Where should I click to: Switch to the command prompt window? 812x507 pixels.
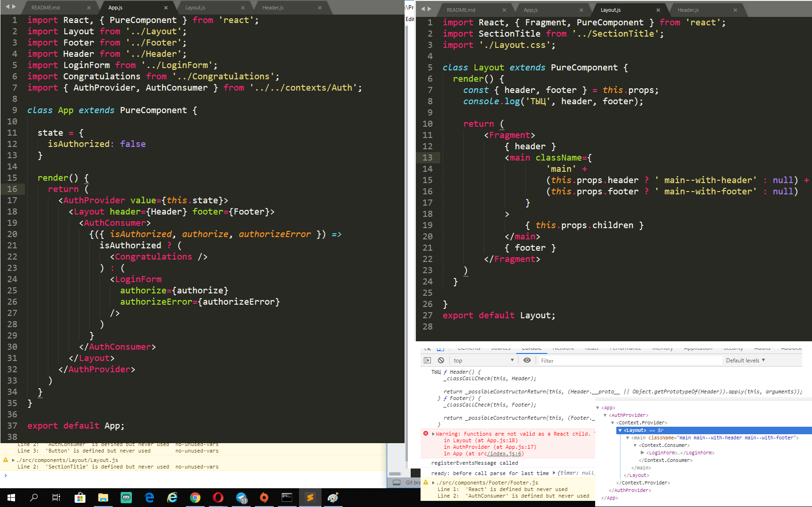click(x=287, y=498)
